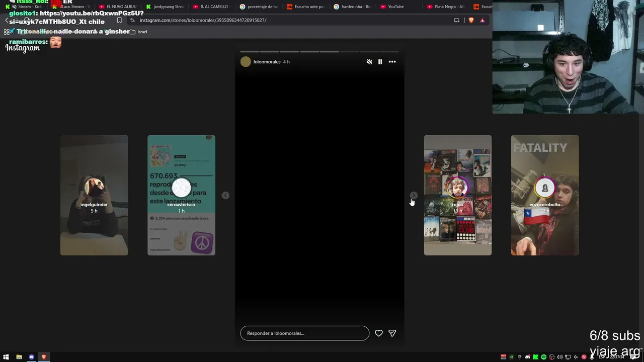Open the Epic Games tray icon

pyautogui.click(x=520, y=357)
